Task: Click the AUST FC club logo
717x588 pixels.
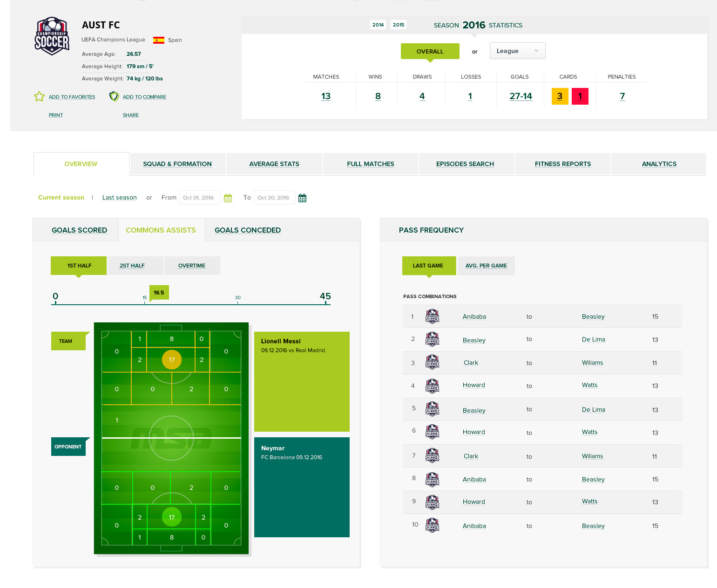Action: (x=52, y=36)
